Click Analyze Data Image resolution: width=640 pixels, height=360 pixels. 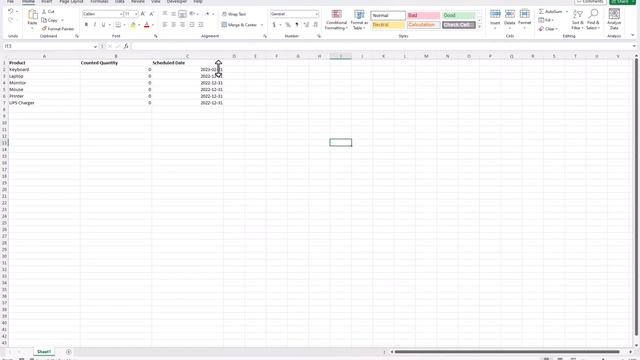coord(614,19)
